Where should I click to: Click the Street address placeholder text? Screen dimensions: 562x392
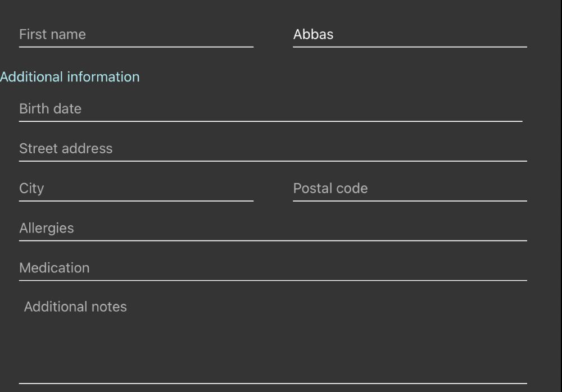tap(66, 149)
